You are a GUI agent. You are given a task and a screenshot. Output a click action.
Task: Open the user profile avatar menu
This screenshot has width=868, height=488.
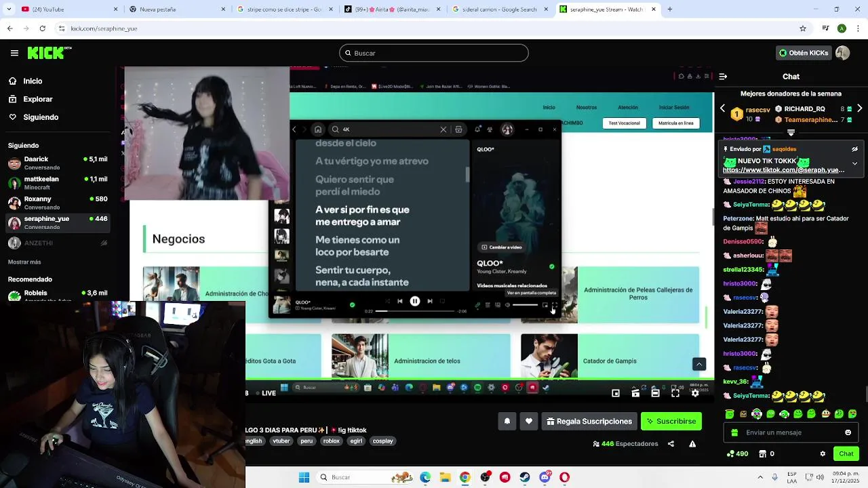pos(843,53)
